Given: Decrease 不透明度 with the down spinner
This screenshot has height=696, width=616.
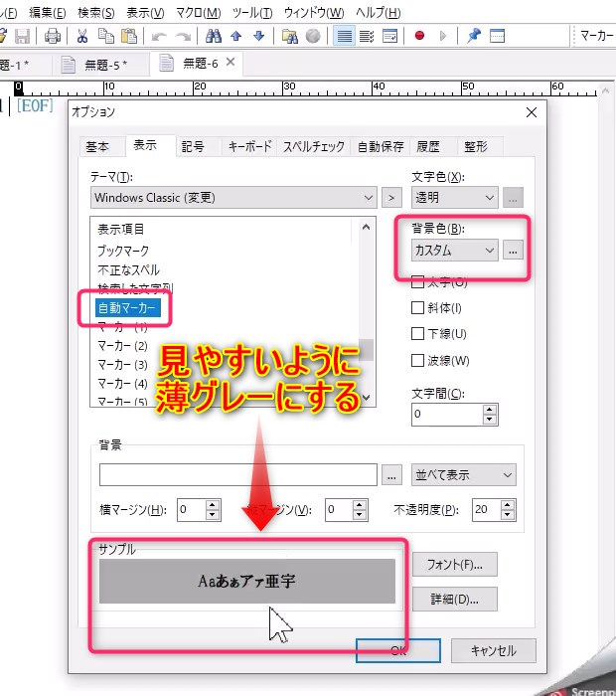Looking at the screenshot, I should pyautogui.click(x=508, y=515).
